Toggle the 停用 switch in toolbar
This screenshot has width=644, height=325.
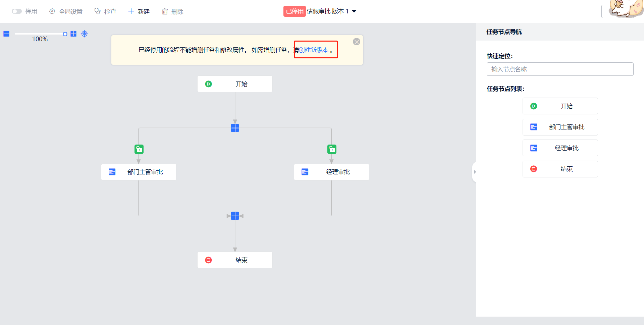pyautogui.click(x=16, y=11)
